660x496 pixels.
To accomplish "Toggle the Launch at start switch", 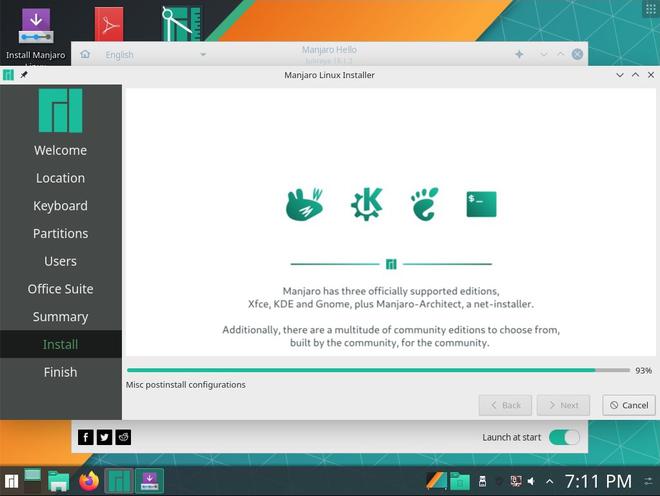I will (564, 437).
